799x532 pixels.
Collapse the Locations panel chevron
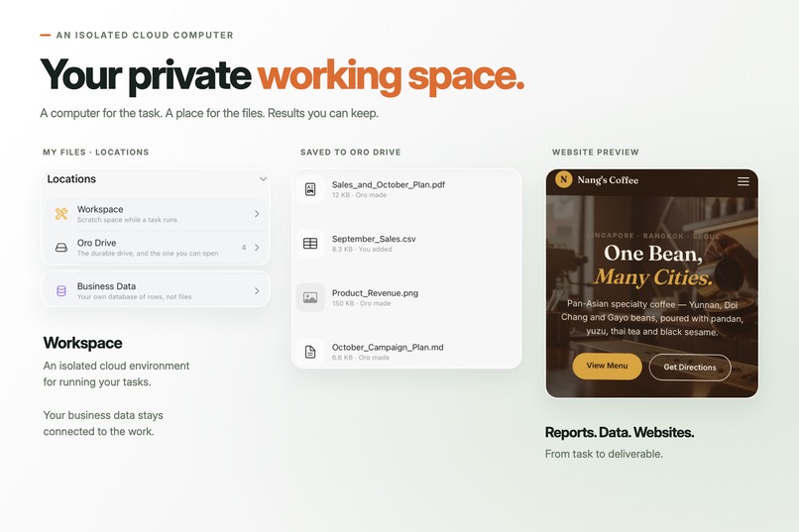click(x=263, y=179)
